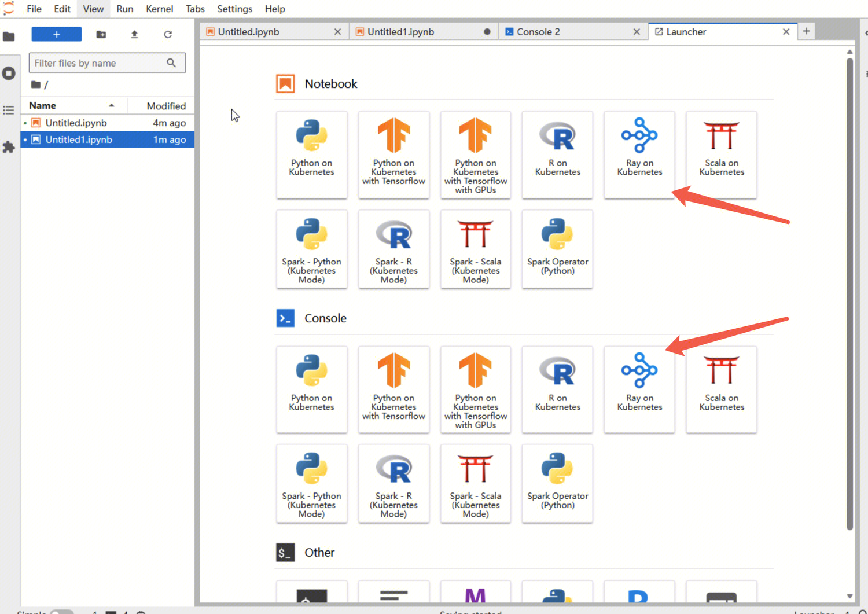Viewport: 868px width, 614px height.
Task: Launch Ray on Kubernetes console
Action: point(639,389)
